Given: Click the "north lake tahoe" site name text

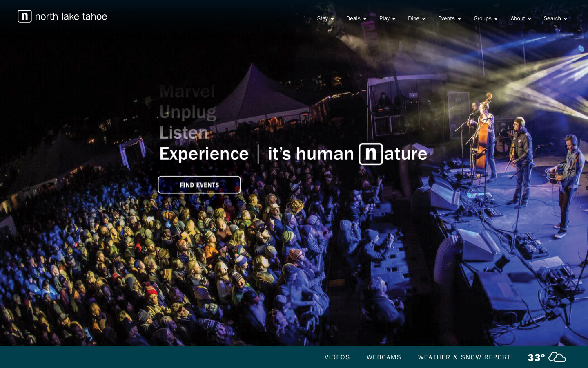Looking at the screenshot, I should click(x=71, y=16).
